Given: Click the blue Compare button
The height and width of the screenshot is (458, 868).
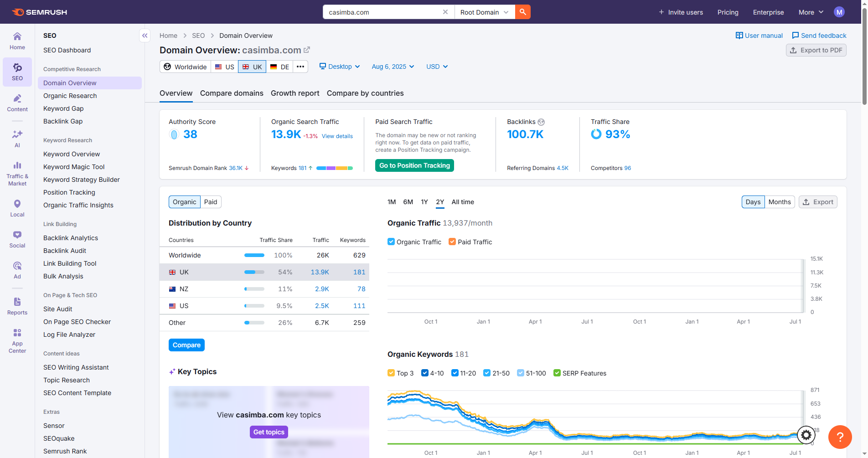Looking at the screenshot, I should [186, 345].
